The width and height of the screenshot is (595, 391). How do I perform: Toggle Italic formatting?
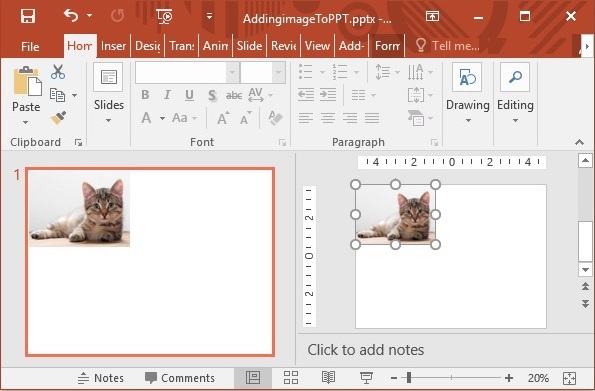(167, 95)
